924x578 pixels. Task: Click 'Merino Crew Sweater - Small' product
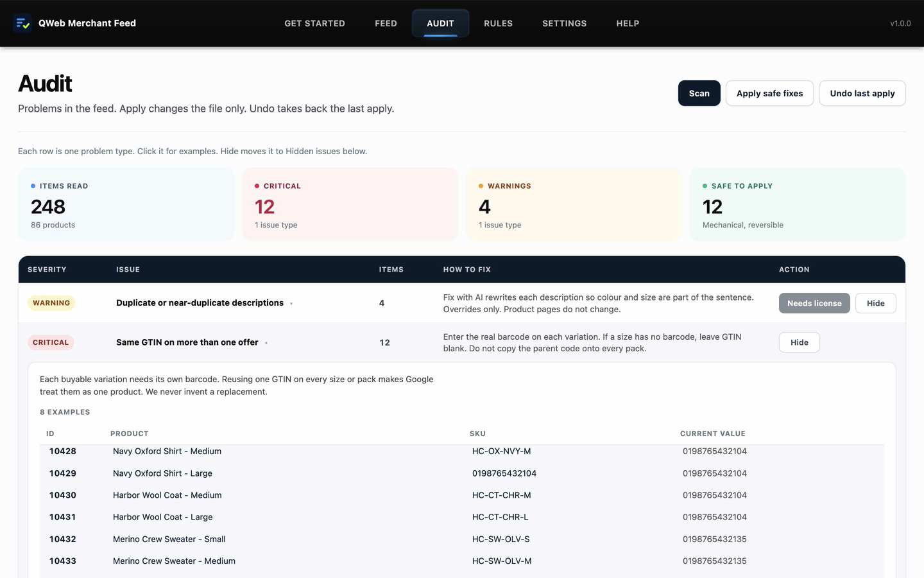pyautogui.click(x=169, y=539)
